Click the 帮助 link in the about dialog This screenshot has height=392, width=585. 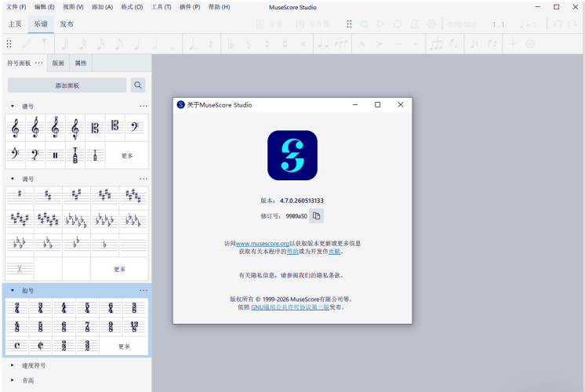coord(292,252)
